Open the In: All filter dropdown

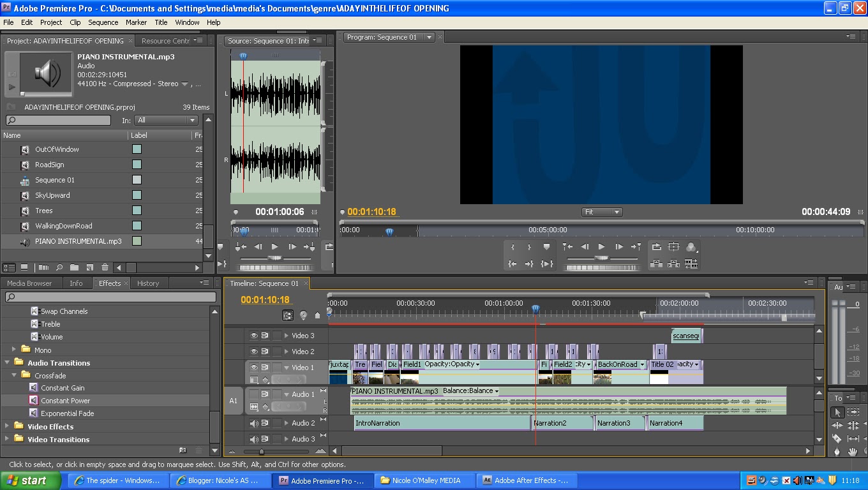(x=167, y=120)
